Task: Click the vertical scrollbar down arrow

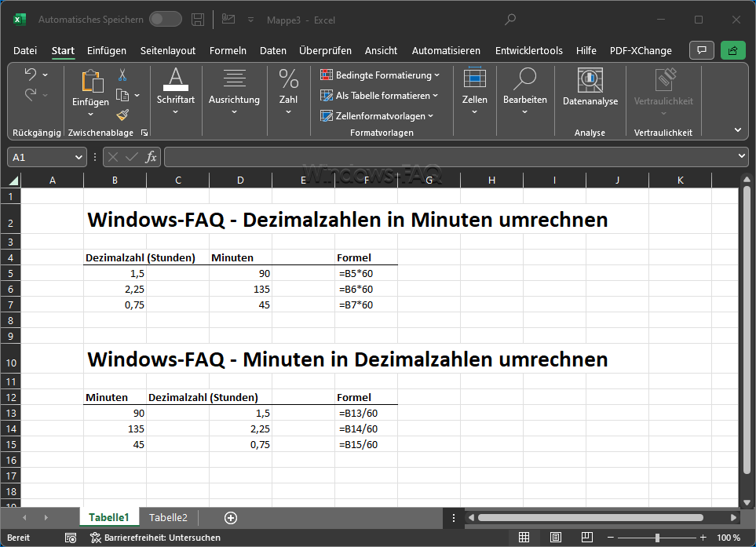Action: point(747,503)
